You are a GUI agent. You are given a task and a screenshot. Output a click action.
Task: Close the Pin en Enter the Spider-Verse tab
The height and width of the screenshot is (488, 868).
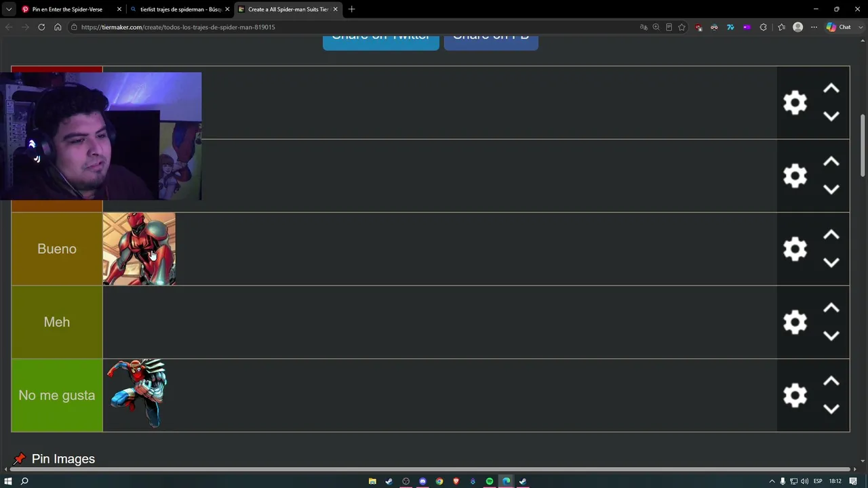pos(119,9)
